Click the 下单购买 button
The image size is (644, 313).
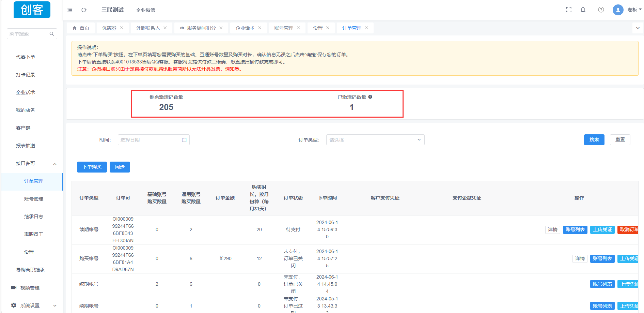pyautogui.click(x=92, y=167)
